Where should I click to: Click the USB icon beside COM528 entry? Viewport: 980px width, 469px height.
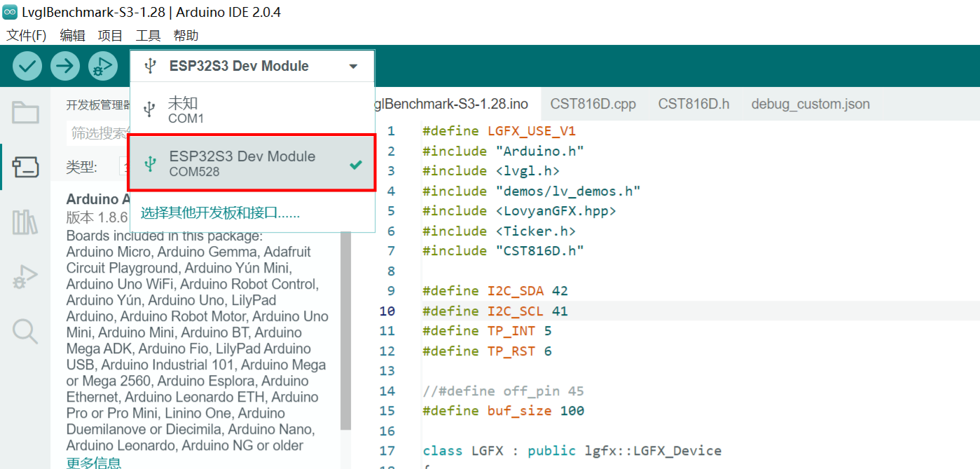click(x=149, y=163)
